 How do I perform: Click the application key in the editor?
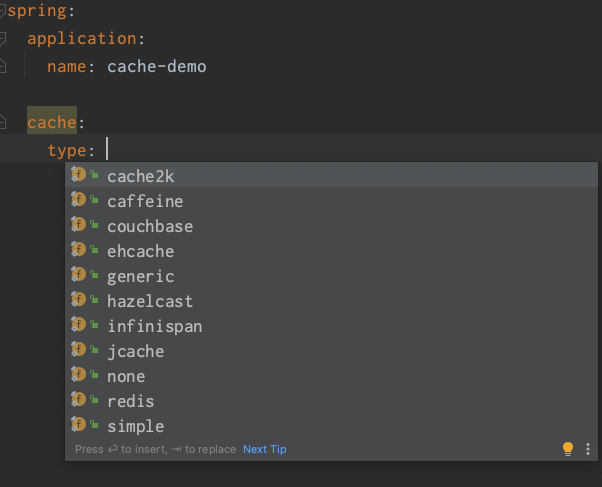pos(82,39)
